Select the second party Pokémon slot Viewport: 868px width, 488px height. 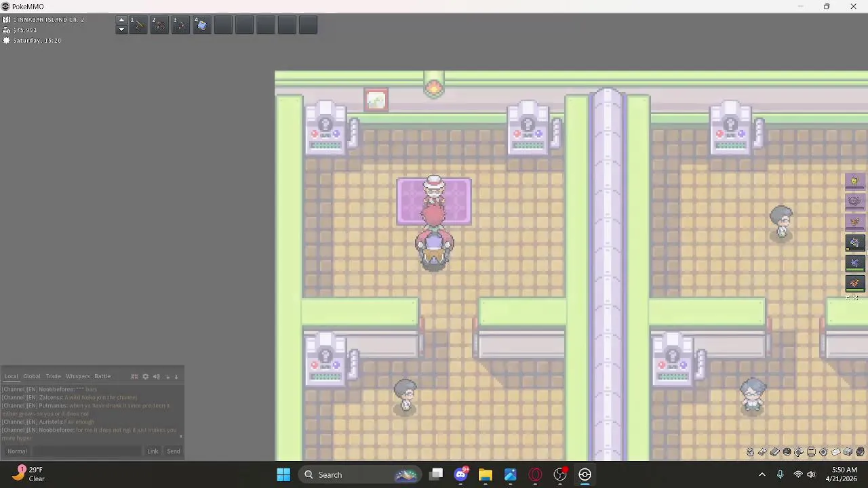pyautogui.click(x=854, y=201)
